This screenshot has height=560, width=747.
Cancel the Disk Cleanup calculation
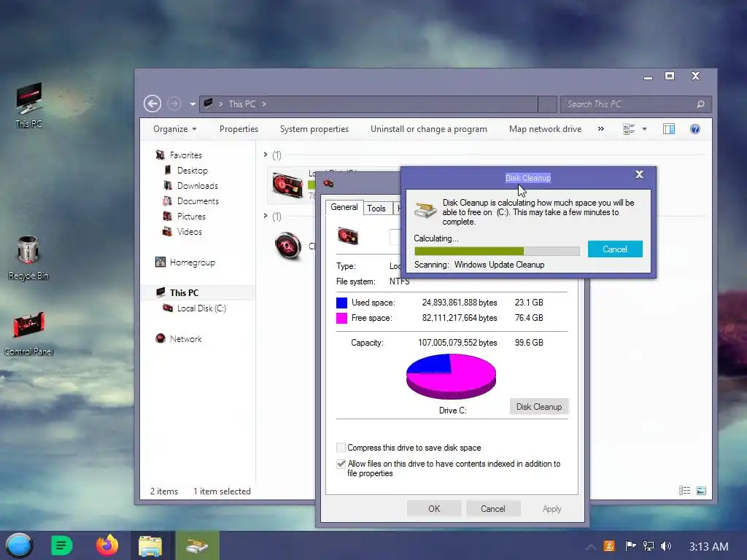point(615,249)
